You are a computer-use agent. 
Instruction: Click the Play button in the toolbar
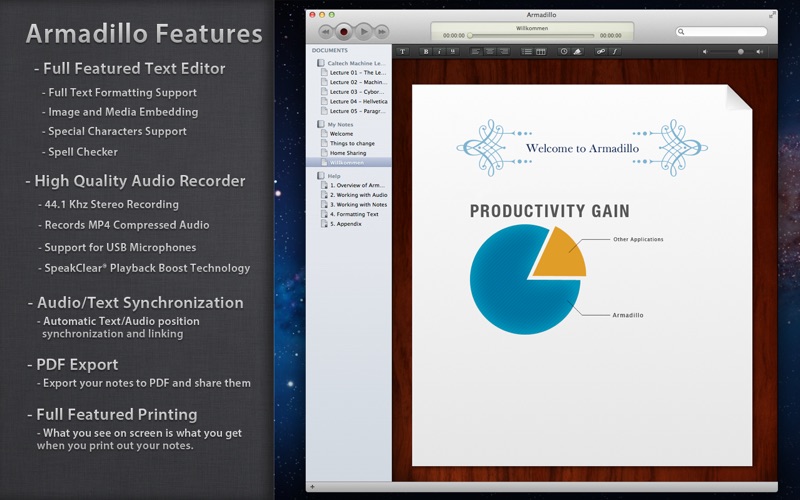click(363, 32)
